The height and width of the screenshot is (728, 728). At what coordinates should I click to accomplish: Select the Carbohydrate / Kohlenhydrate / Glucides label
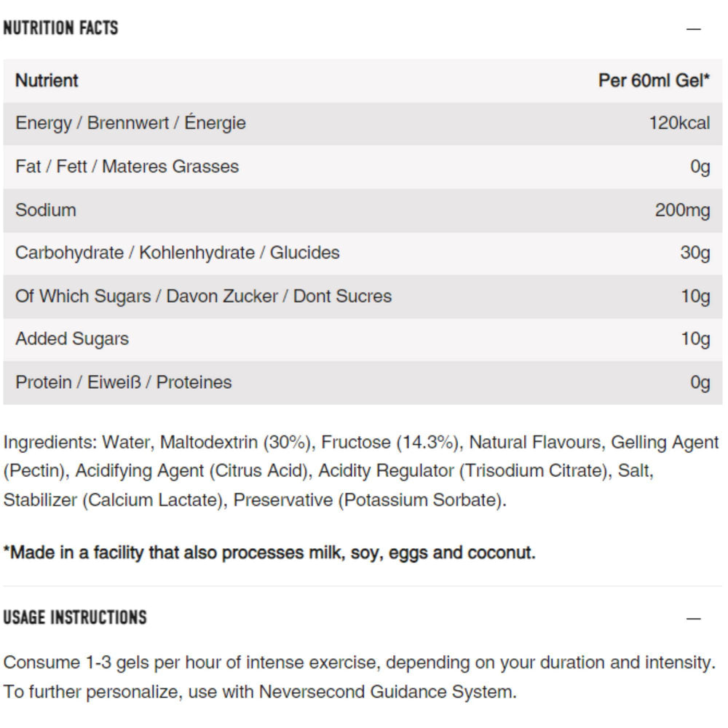[x=177, y=253]
